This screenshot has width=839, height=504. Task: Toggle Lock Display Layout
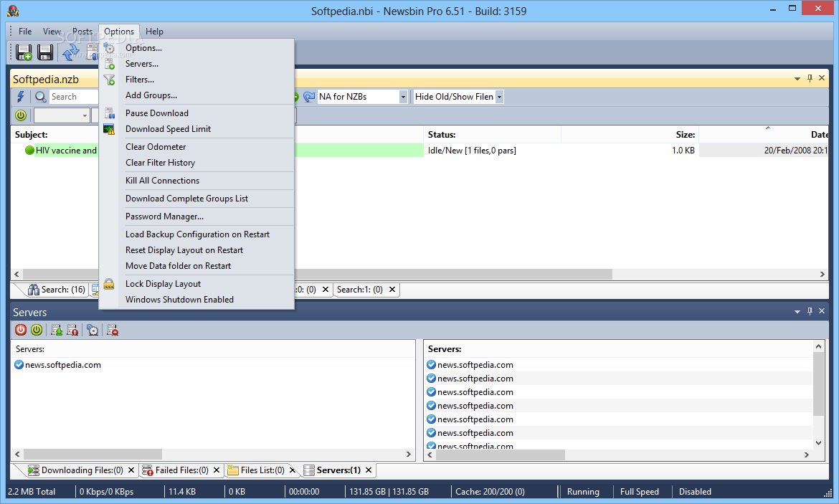tap(196, 284)
